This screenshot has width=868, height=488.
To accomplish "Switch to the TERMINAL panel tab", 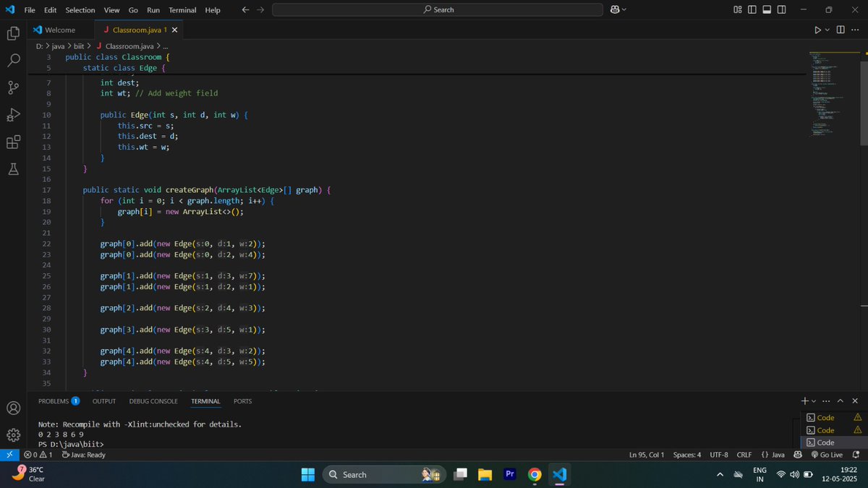I will [x=205, y=401].
